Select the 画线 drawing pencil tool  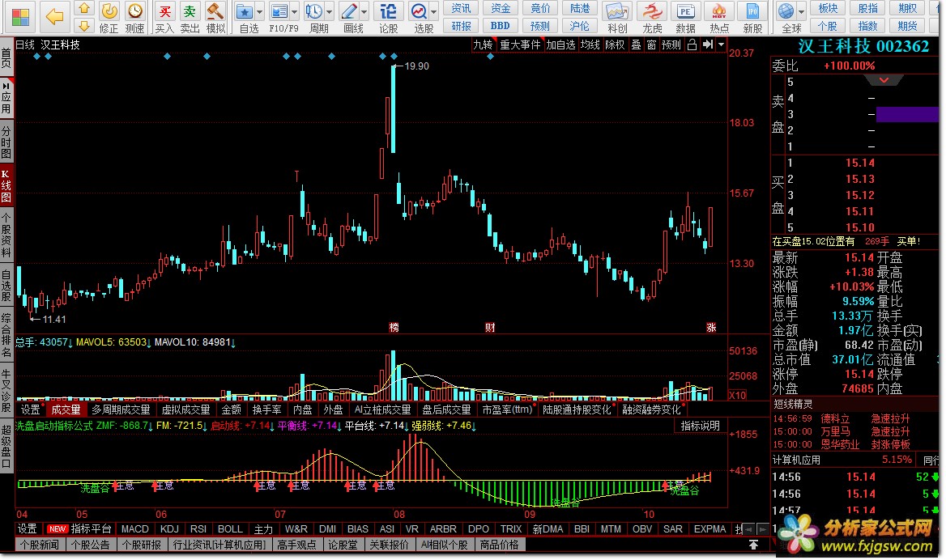click(x=349, y=11)
